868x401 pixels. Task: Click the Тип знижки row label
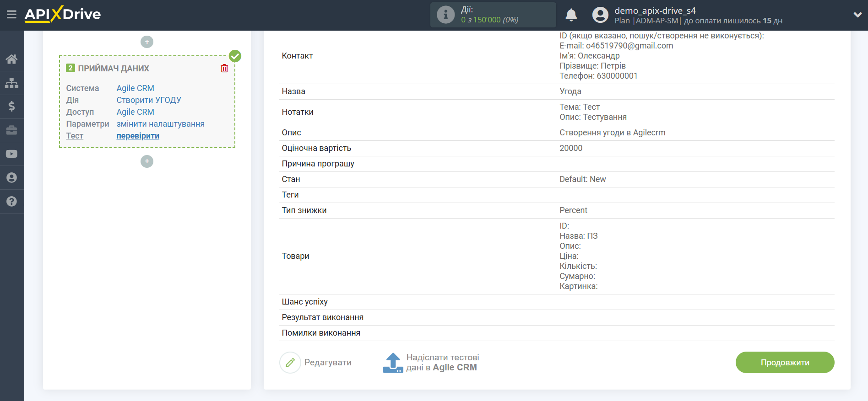[304, 210]
